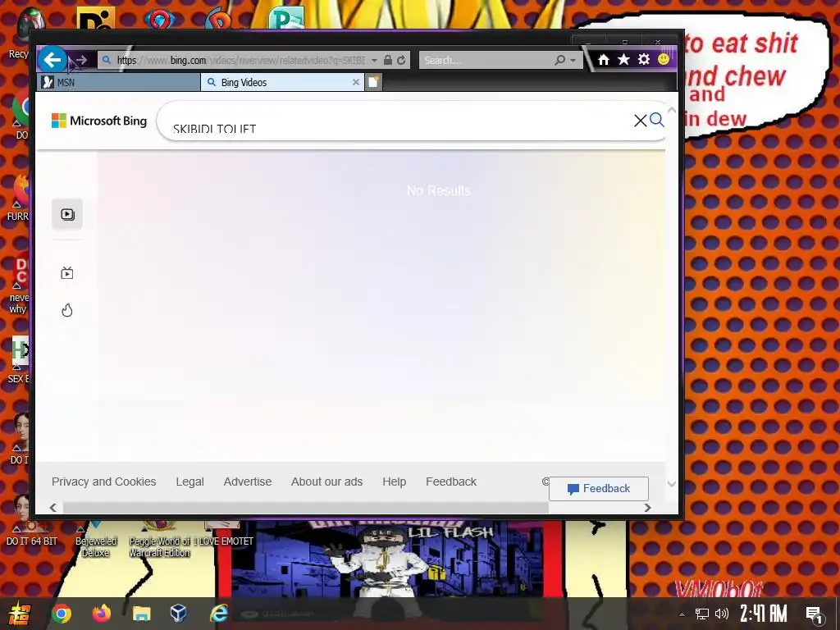Clear the Bing search query with X
The width and height of the screenshot is (840, 630).
click(640, 121)
